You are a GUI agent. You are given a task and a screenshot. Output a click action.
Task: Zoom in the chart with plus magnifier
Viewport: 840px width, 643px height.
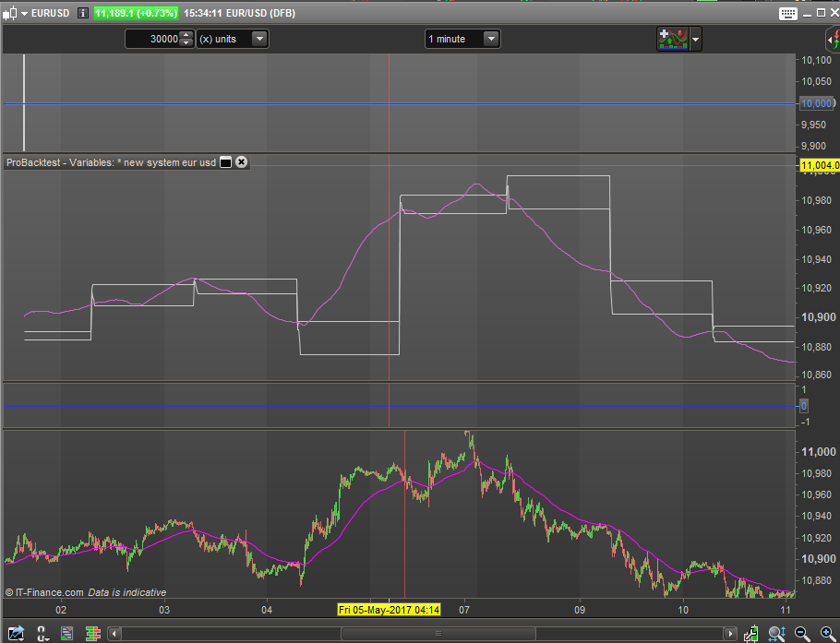828,634
